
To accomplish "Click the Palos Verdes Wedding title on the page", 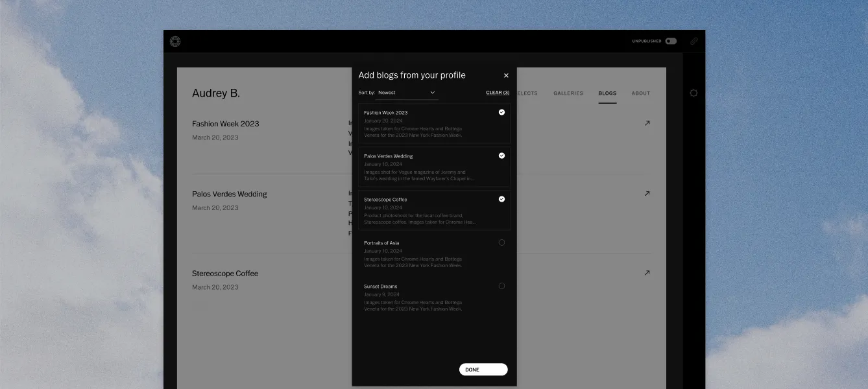I will 230,194.
